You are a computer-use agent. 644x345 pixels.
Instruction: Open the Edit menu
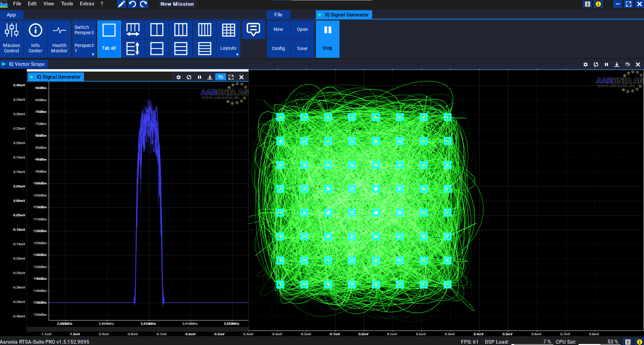pyautogui.click(x=32, y=4)
